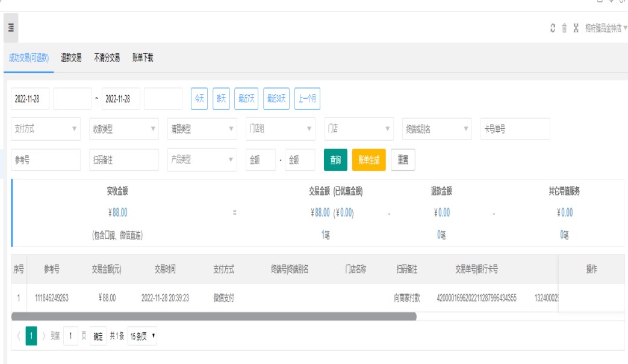The image size is (628, 364).
Task: Choose the 最近7天 quick date filter
Action: click(246, 99)
